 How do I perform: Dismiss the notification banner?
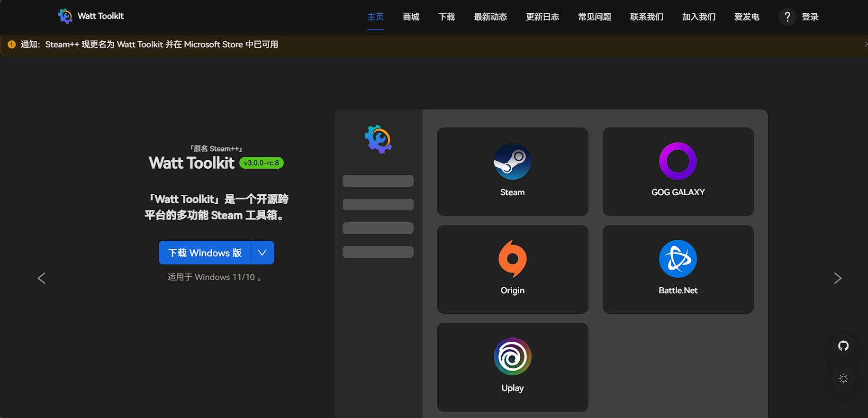pos(865,45)
